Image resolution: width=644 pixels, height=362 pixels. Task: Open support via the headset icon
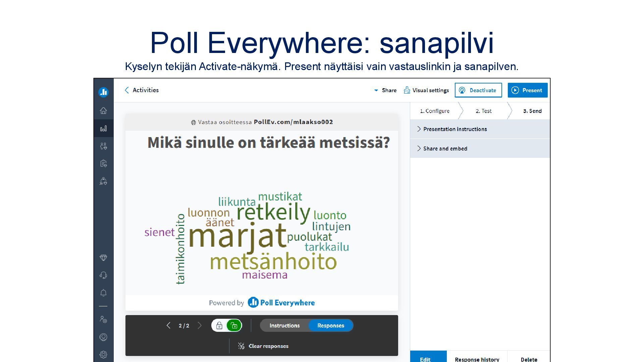(x=103, y=275)
